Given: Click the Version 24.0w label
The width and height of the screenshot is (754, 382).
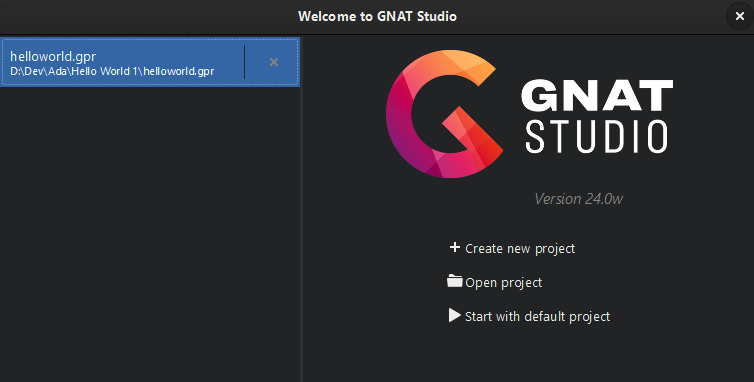Looking at the screenshot, I should point(578,199).
